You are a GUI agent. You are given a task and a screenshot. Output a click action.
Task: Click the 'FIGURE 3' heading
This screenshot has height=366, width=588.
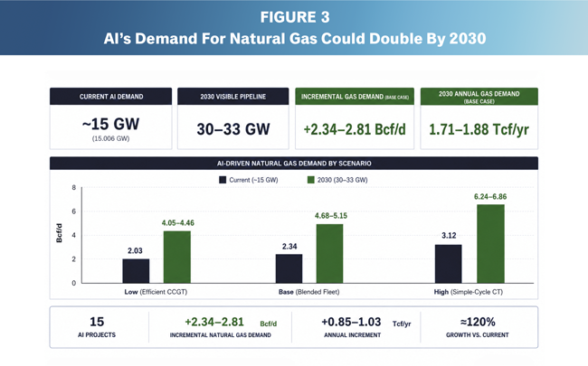point(295,17)
